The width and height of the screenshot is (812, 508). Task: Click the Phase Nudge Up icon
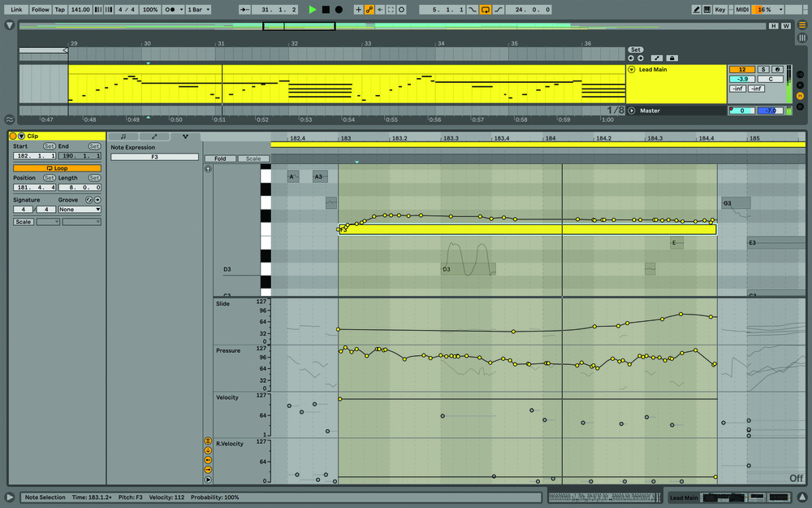tap(109, 9)
